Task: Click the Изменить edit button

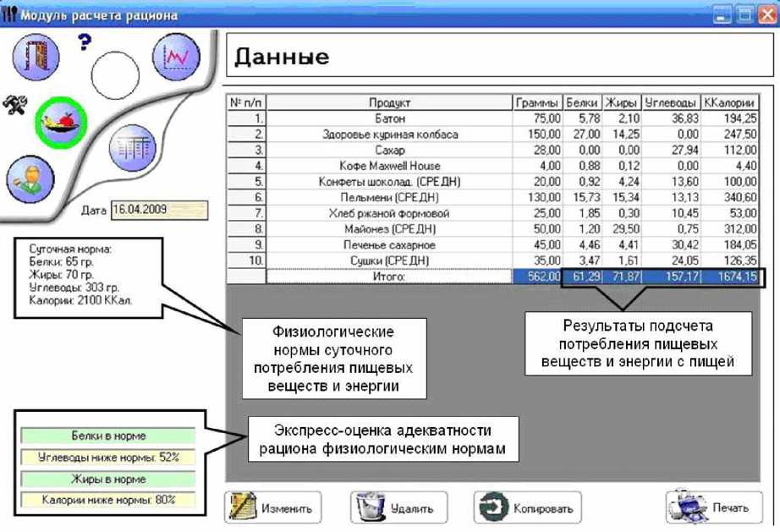Action: [x=272, y=507]
